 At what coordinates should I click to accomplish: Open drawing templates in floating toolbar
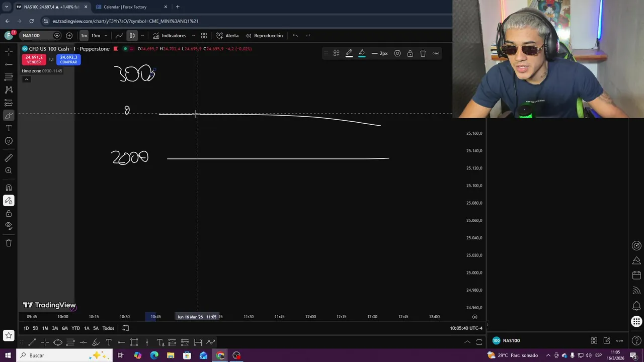tap(336, 53)
